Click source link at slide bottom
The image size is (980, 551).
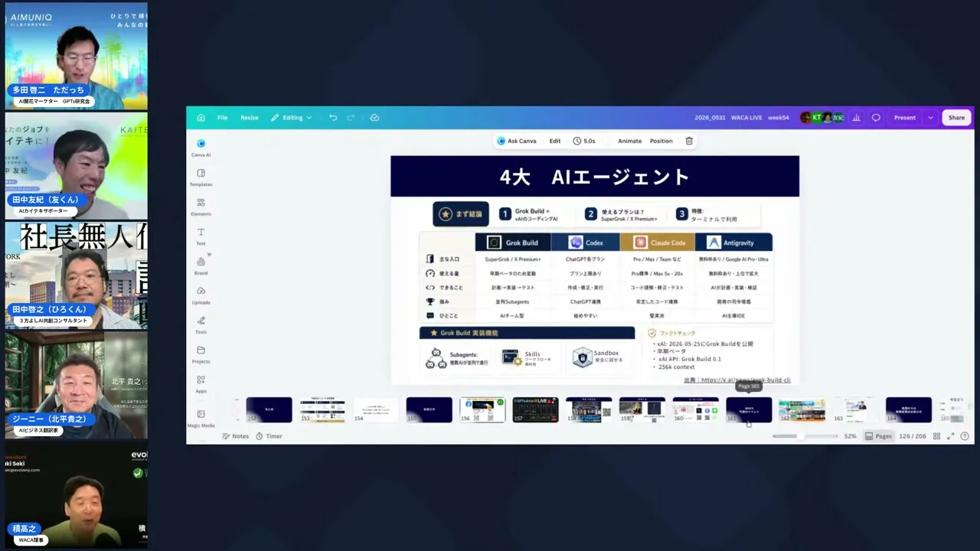(737, 380)
